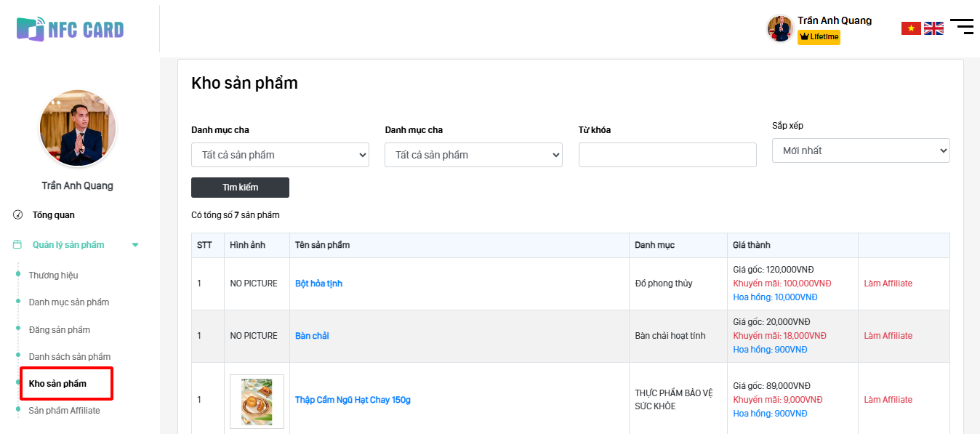Open Sản phẩm Affiliate sidebar item
The width and height of the screenshot is (980, 434).
click(x=64, y=411)
